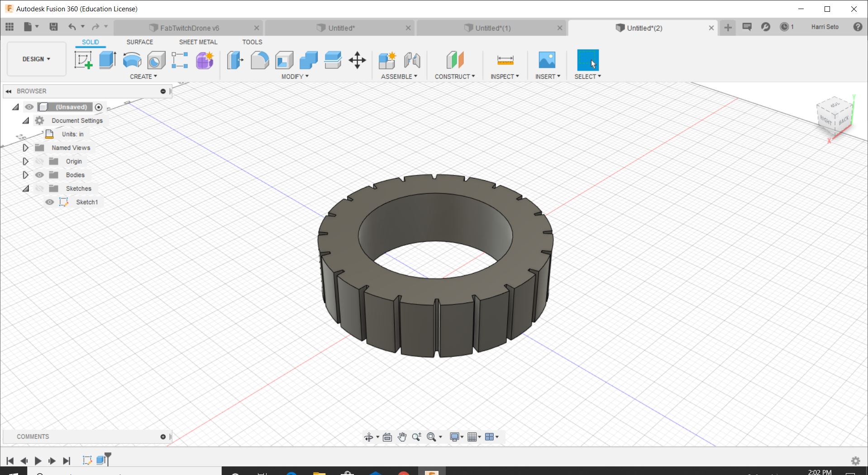
Task: Open the DESIGN workspace dropdown
Action: (36, 59)
